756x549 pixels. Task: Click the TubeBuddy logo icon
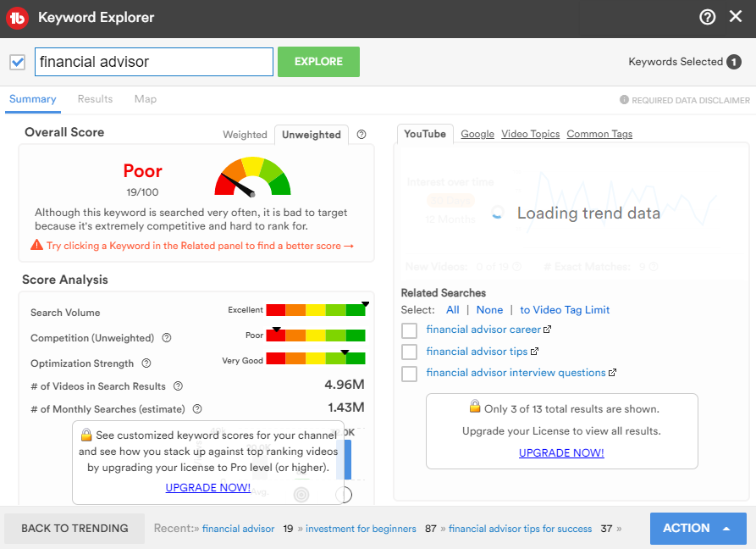[x=18, y=16]
